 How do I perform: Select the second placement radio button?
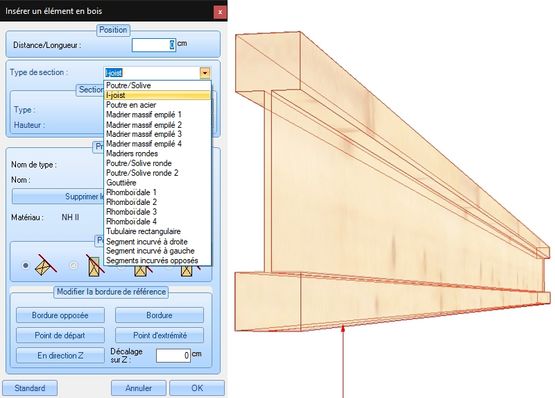pyautogui.click(x=73, y=265)
